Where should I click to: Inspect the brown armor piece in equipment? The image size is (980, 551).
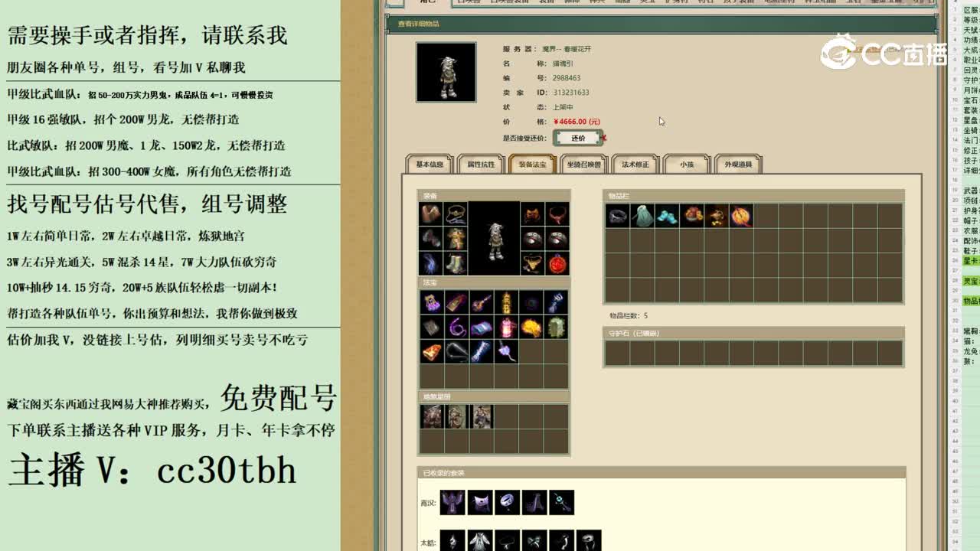[x=432, y=214]
